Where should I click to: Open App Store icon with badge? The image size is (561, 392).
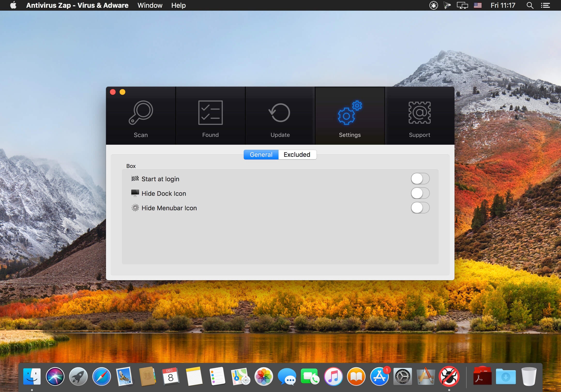click(379, 376)
